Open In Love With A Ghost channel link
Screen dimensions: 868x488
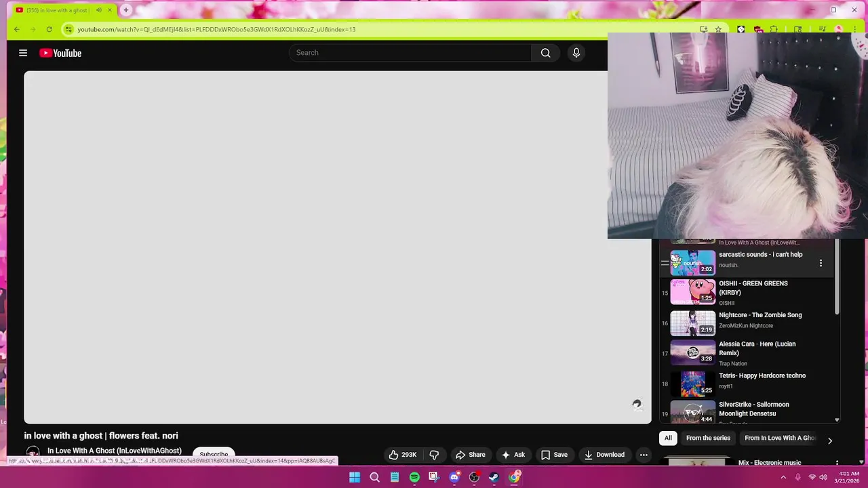115,451
